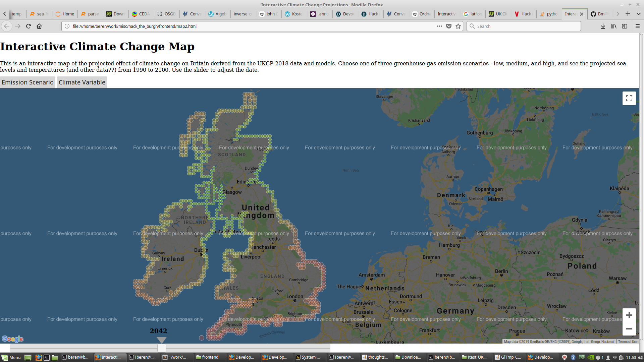Screen dimensions: 644x362
Task: Open the Terms of Use link
Action: (628, 342)
